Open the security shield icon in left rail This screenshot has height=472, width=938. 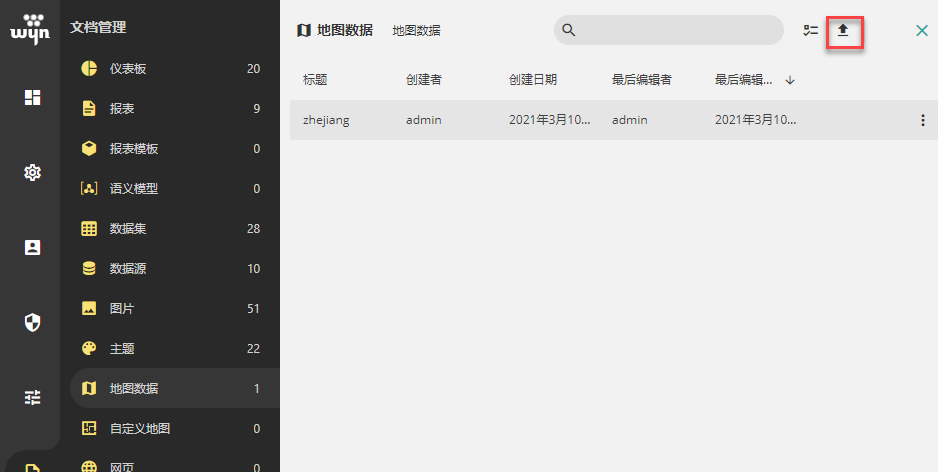tap(32, 323)
